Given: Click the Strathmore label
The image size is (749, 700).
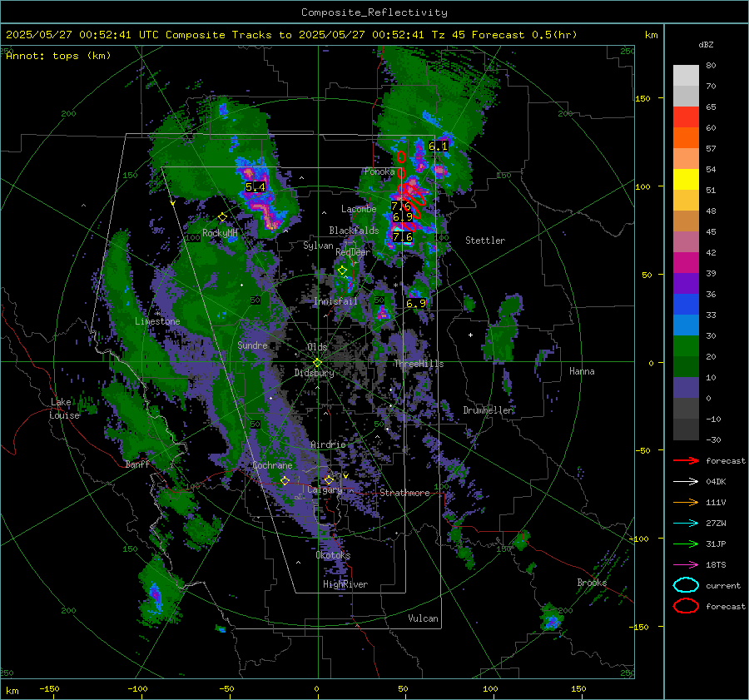Looking at the screenshot, I should pos(404,493).
